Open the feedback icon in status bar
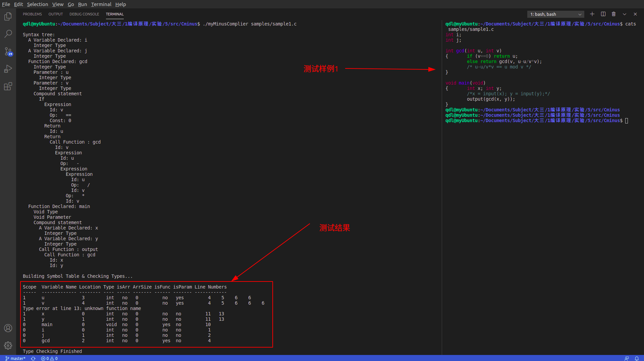644x361 pixels. pyautogui.click(x=627, y=358)
